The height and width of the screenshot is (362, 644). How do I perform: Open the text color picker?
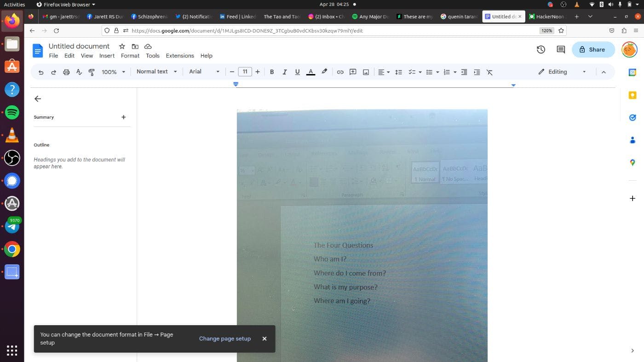click(x=310, y=72)
